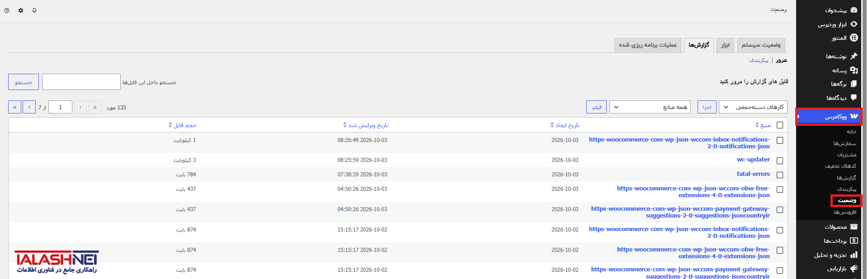Open the همه منابع sources dropdown
The width and height of the screenshot is (868, 279).
(x=650, y=107)
